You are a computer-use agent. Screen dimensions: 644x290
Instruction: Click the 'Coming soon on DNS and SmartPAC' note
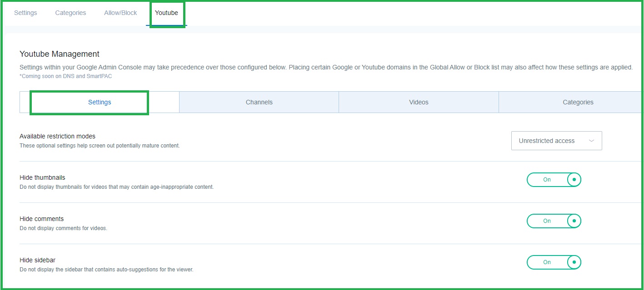[x=66, y=76]
